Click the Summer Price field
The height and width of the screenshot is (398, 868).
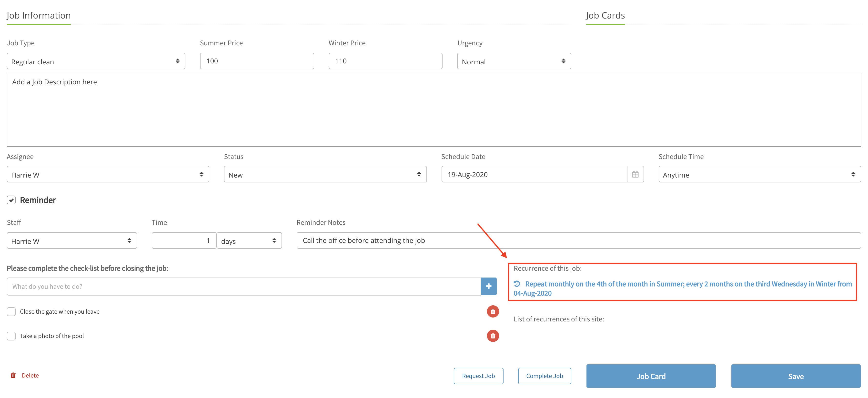point(257,61)
